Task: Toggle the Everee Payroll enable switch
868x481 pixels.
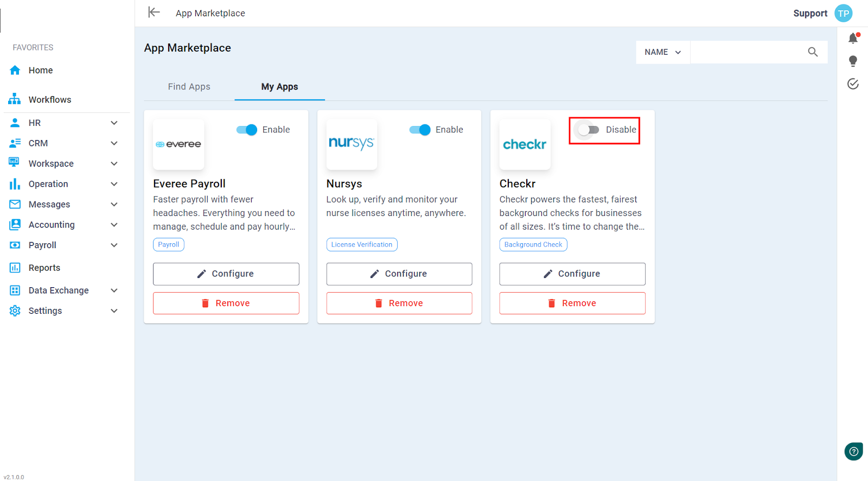Action: click(x=247, y=130)
